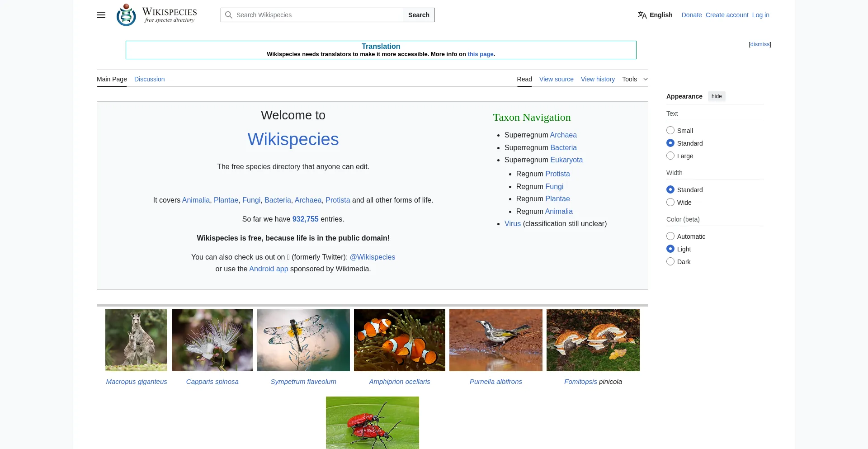The height and width of the screenshot is (449, 868).
Task: Open the View source tab
Action: tap(556, 79)
